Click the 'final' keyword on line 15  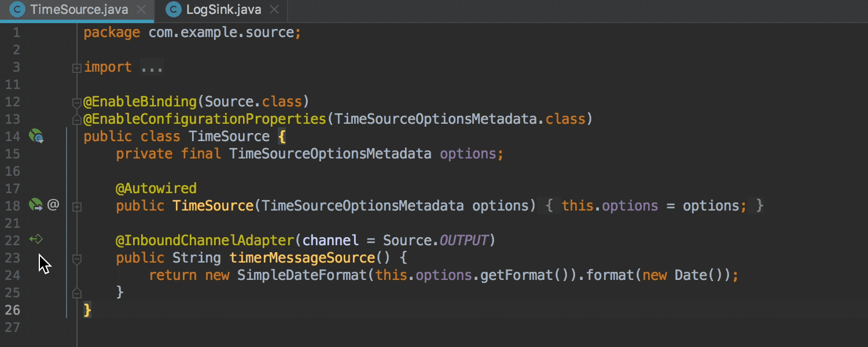click(x=201, y=154)
